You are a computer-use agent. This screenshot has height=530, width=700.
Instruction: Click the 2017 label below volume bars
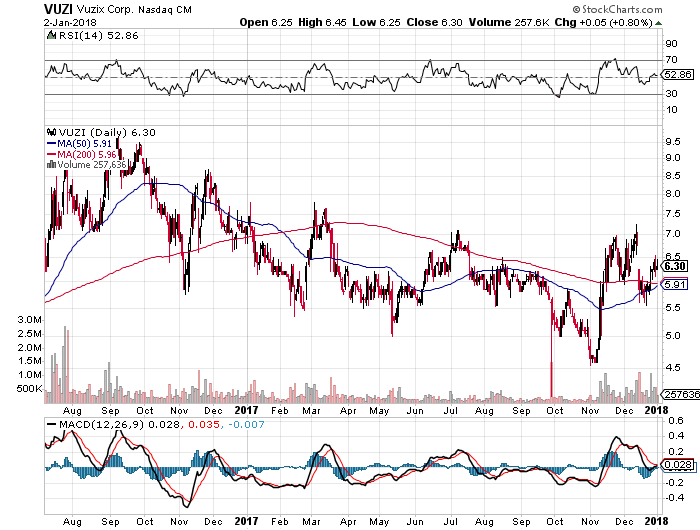[246, 410]
